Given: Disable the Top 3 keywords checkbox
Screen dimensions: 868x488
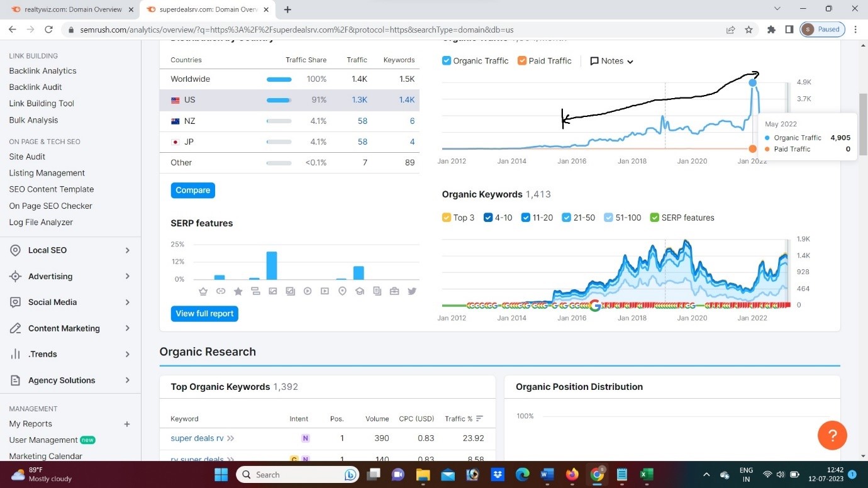Looking at the screenshot, I should pos(447,218).
